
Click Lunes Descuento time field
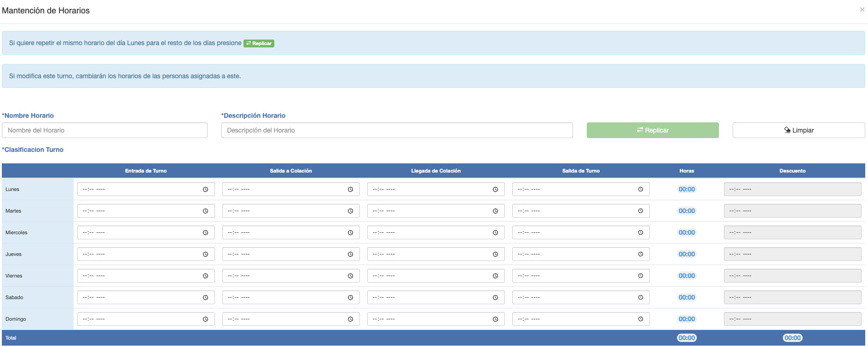[x=793, y=189]
